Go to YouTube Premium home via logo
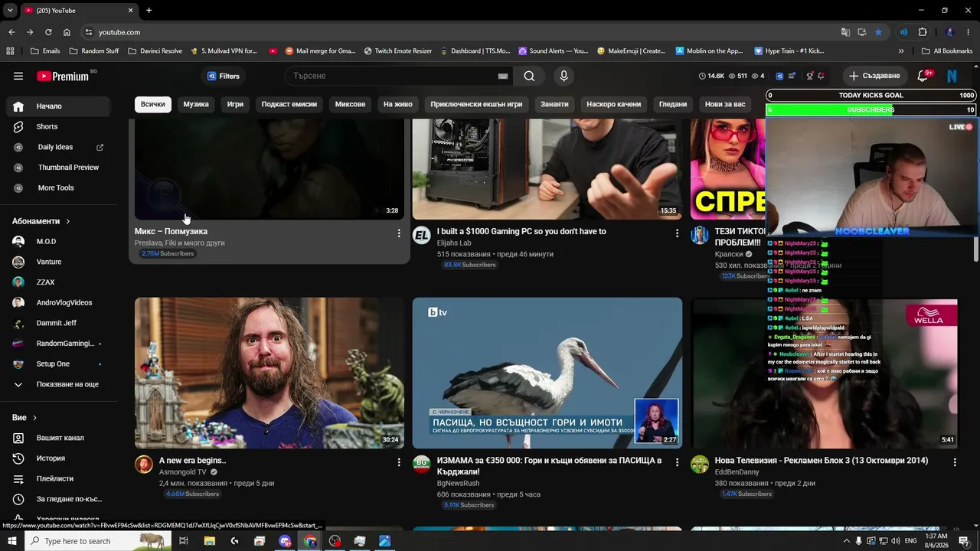This screenshot has height=551, width=980. 63,76
